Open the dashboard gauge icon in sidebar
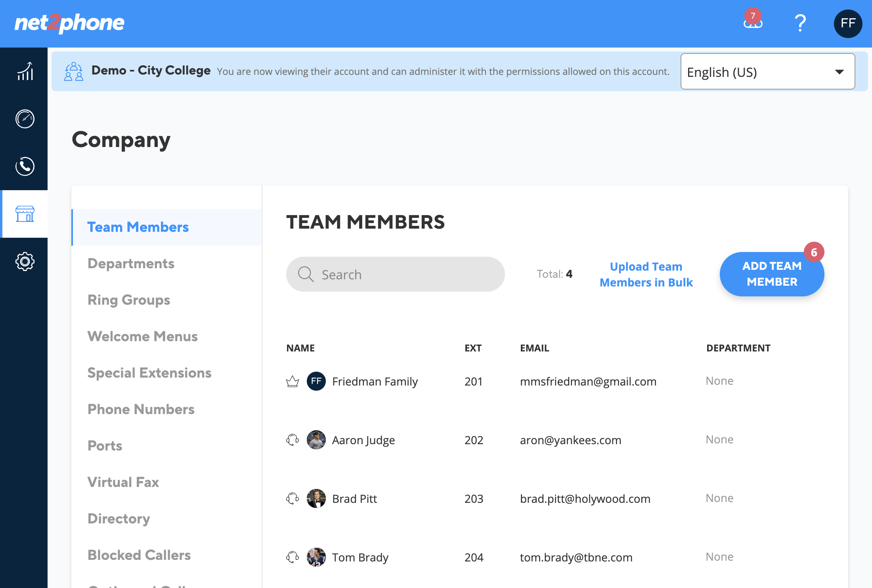This screenshot has height=588, width=872. tap(25, 119)
